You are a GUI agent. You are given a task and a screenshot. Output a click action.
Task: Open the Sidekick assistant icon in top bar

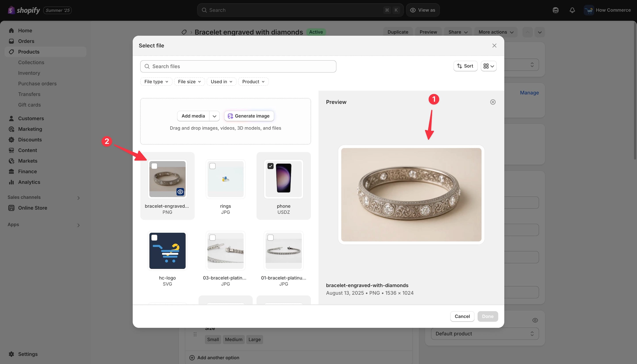point(555,10)
